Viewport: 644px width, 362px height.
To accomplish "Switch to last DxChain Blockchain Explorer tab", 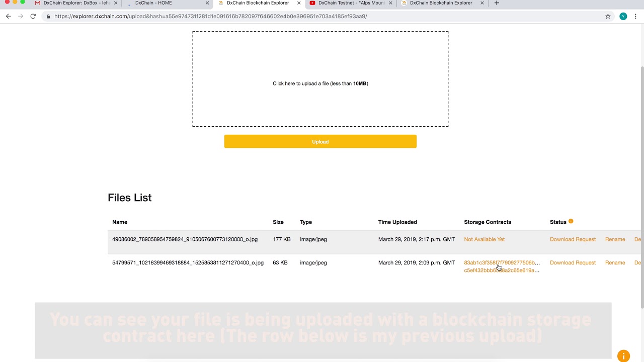I will [x=441, y=3].
